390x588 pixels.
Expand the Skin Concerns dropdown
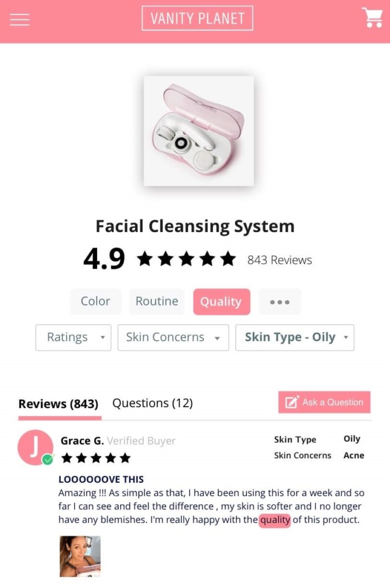click(173, 338)
